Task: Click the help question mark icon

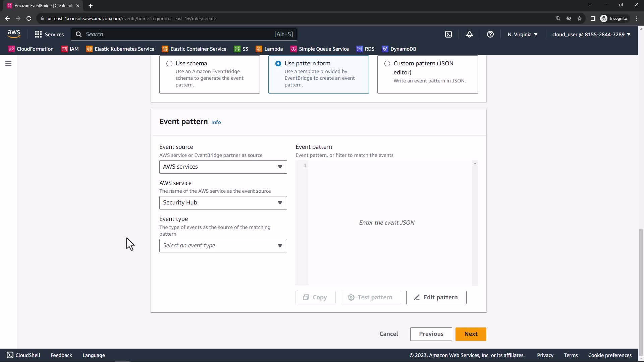Action: click(x=490, y=34)
